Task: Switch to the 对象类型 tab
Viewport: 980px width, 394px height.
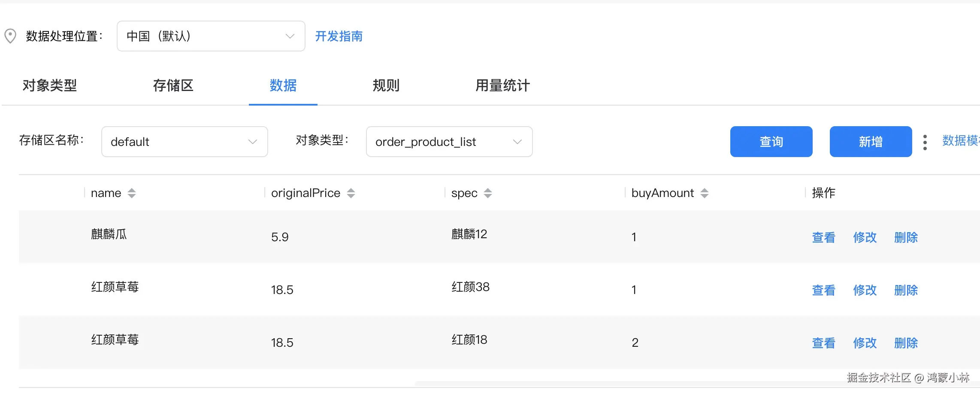Action: (x=50, y=85)
